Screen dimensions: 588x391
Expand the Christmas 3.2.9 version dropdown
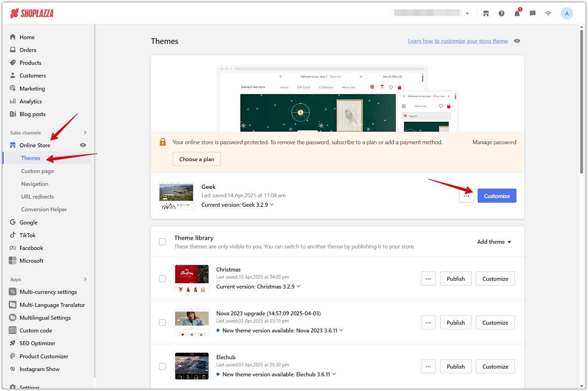tap(298, 286)
